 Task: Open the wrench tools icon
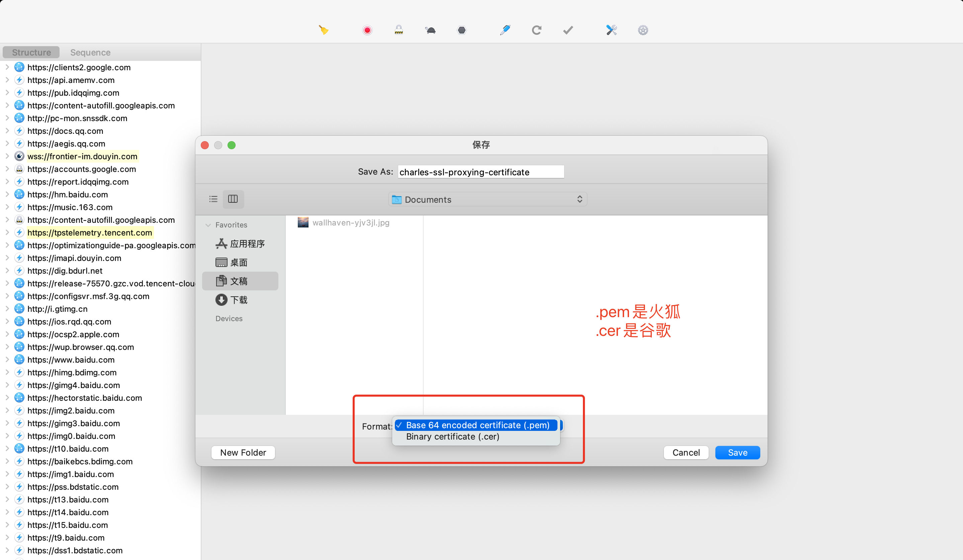611,30
